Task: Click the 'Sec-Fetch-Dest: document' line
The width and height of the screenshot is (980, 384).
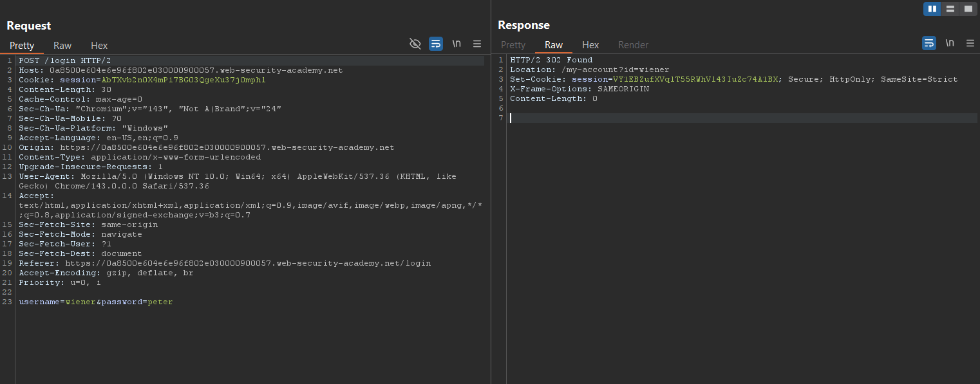Action: (x=80, y=253)
